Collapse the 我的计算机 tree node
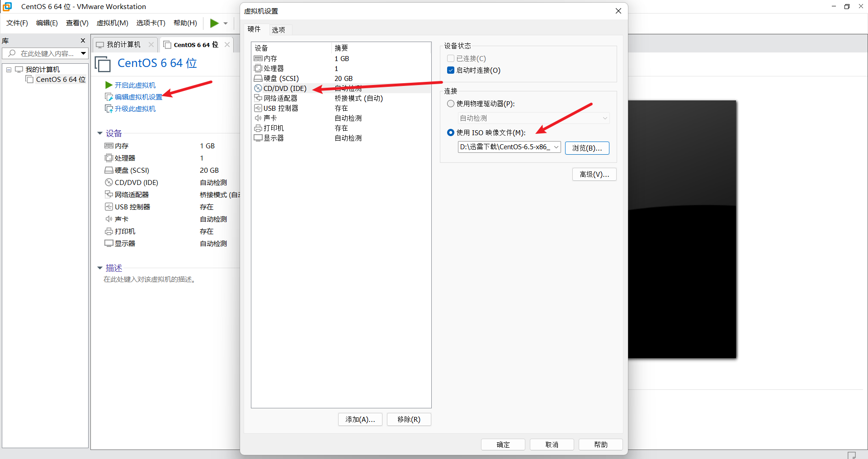The height and width of the screenshot is (459, 868). (x=9, y=70)
